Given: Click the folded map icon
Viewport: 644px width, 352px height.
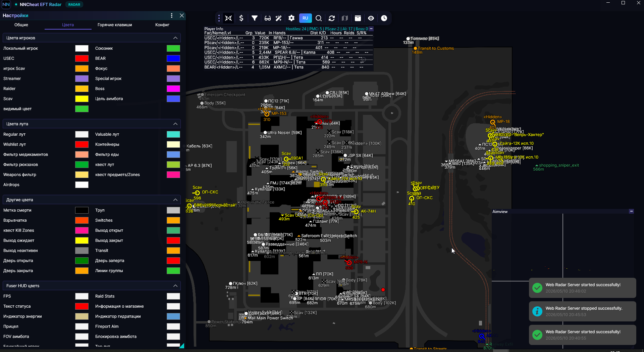Looking at the screenshot, I should 345,18.
